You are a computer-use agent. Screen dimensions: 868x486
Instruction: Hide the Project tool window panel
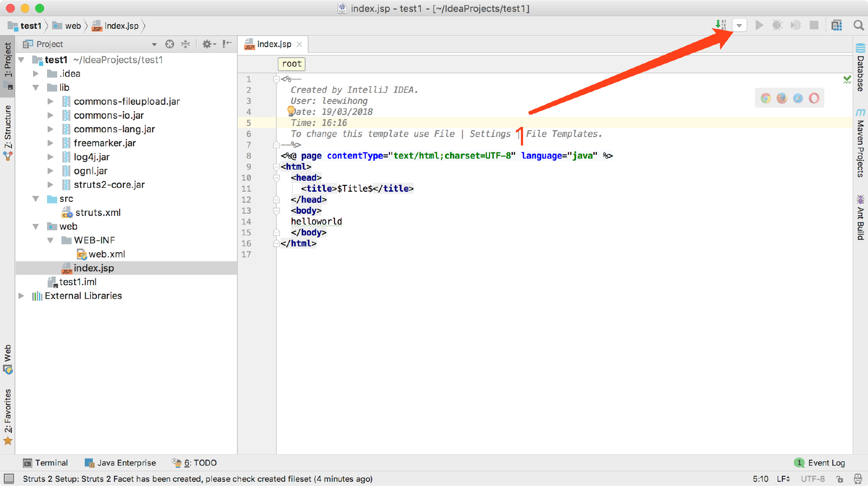point(227,44)
